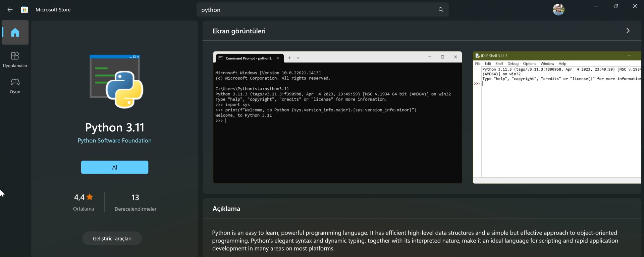The height and width of the screenshot is (257, 644).
Task: Go back using the back arrow
Action: tap(10, 10)
